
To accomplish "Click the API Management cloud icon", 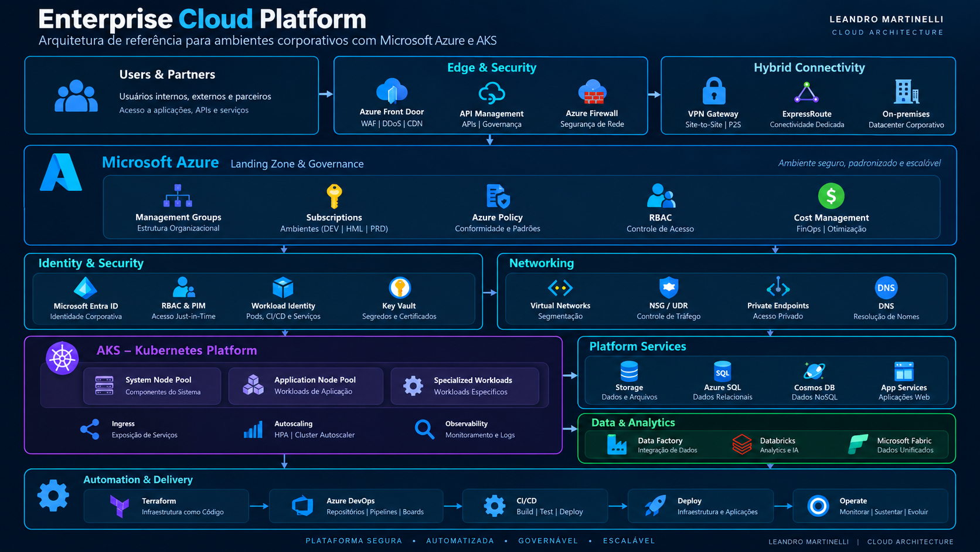I will click(x=491, y=93).
